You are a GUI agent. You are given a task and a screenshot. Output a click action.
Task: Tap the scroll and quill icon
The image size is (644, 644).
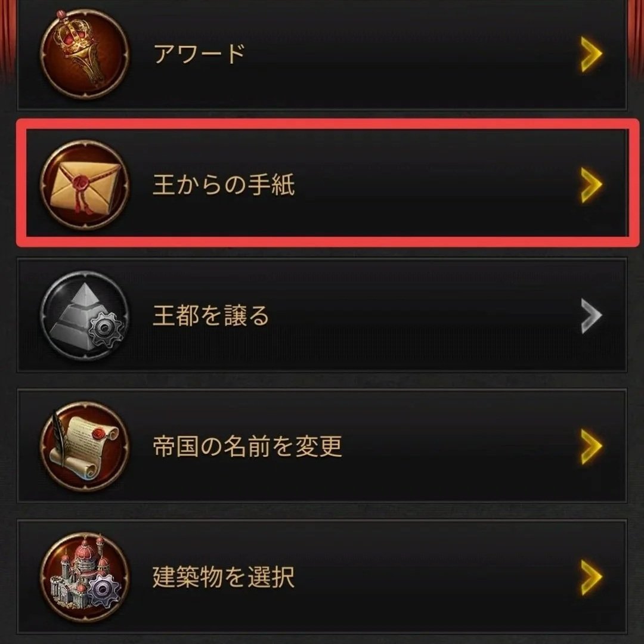coord(85,447)
